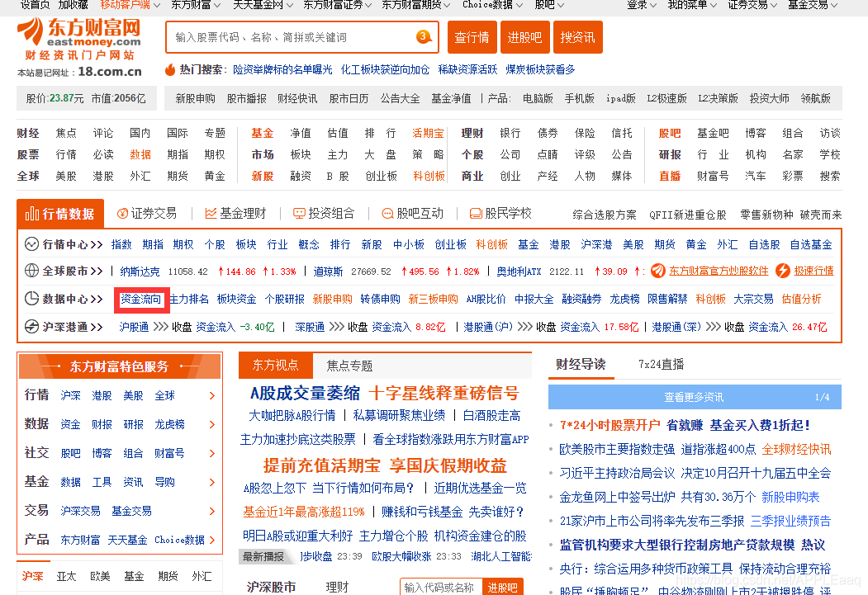
Task: Open the 活期宝 link in 基金 nav
Action: (428, 133)
